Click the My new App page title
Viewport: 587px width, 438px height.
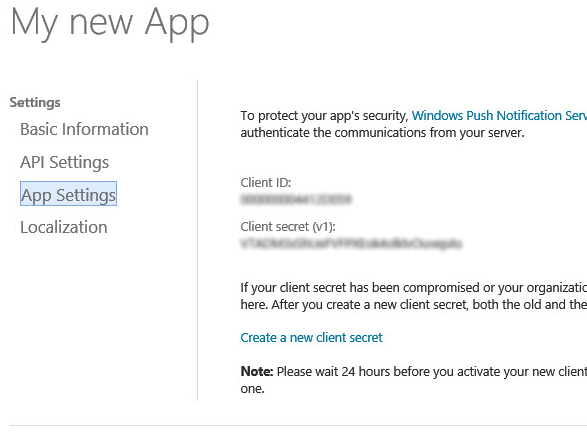[x=110, y=23]
